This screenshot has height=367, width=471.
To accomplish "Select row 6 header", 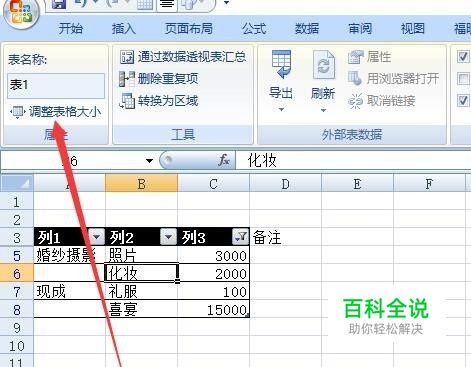I will click(x=17, y=273).
